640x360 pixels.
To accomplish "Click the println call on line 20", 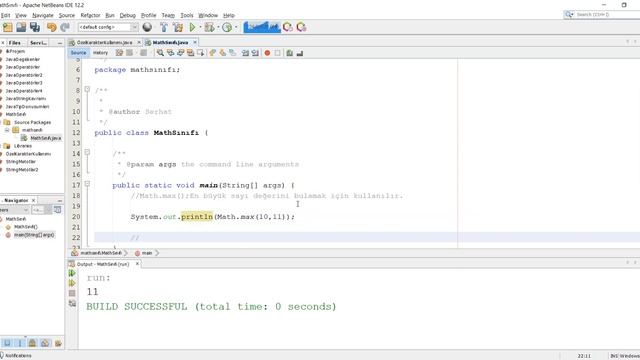I will pyautogui.click(x=197, y=216).
